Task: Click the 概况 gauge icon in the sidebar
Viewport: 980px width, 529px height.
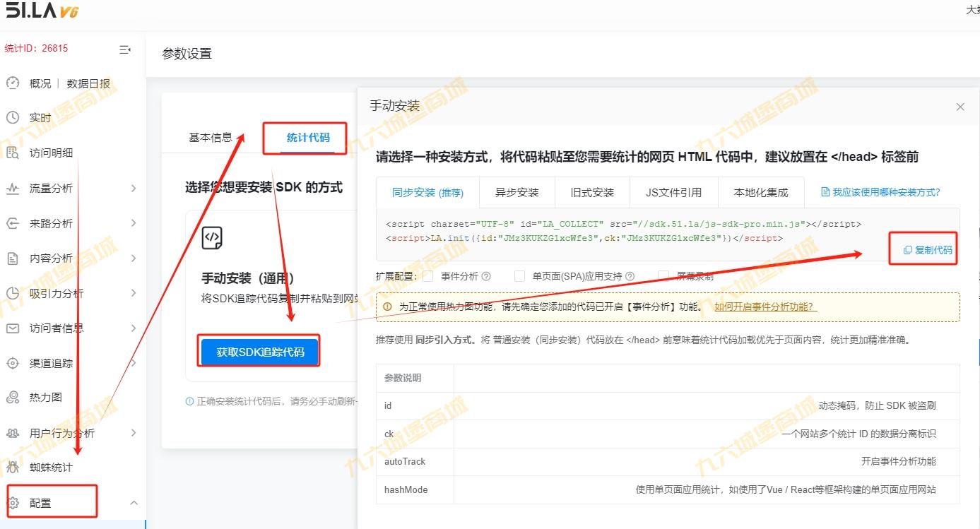Action: (x=12, y=83)
